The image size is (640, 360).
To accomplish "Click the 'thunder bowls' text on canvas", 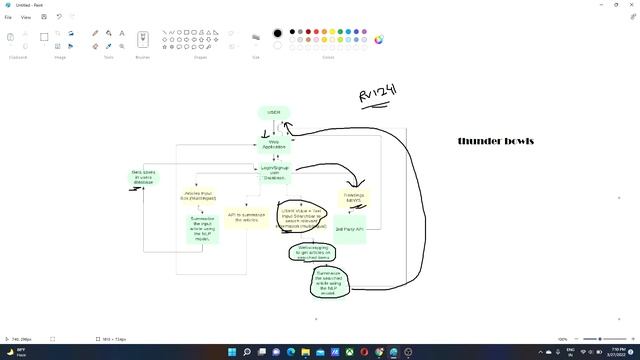I will click(x=496, y=141).
